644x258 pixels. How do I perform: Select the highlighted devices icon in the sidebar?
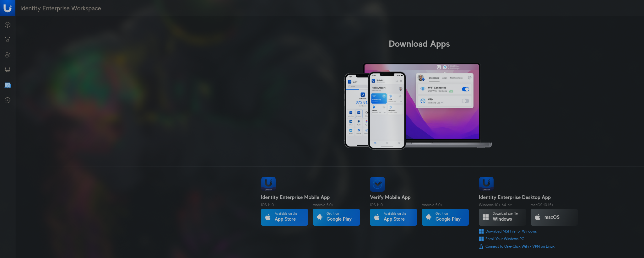pyautogui.click(x=8, y=85)
